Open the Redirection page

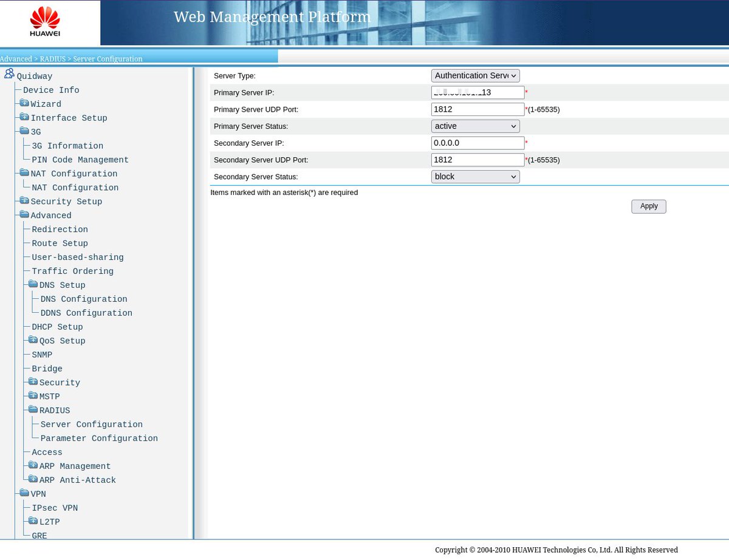click(x=60, y=230)
